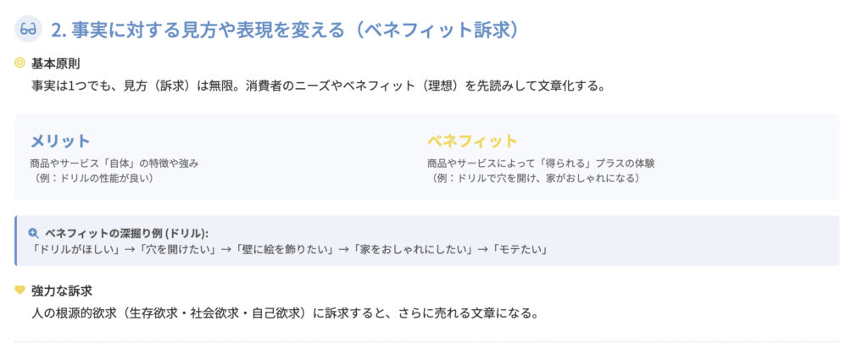Select the 基本原則 label

pos(56,64)
